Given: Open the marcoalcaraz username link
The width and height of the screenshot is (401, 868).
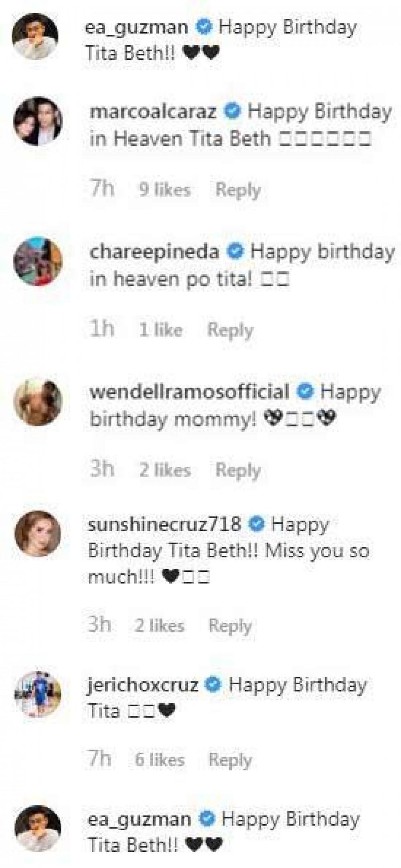Looking at the screenshot, I should coord(153,112).
